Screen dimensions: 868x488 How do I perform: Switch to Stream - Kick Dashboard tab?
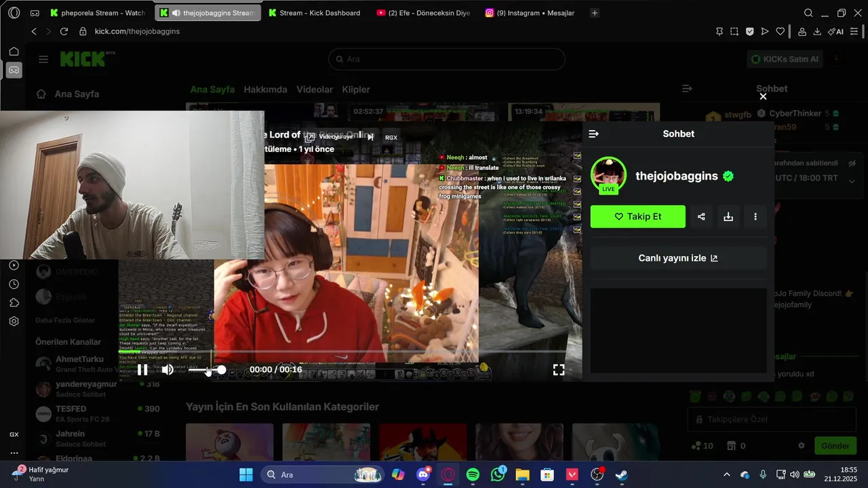[314, 13]
